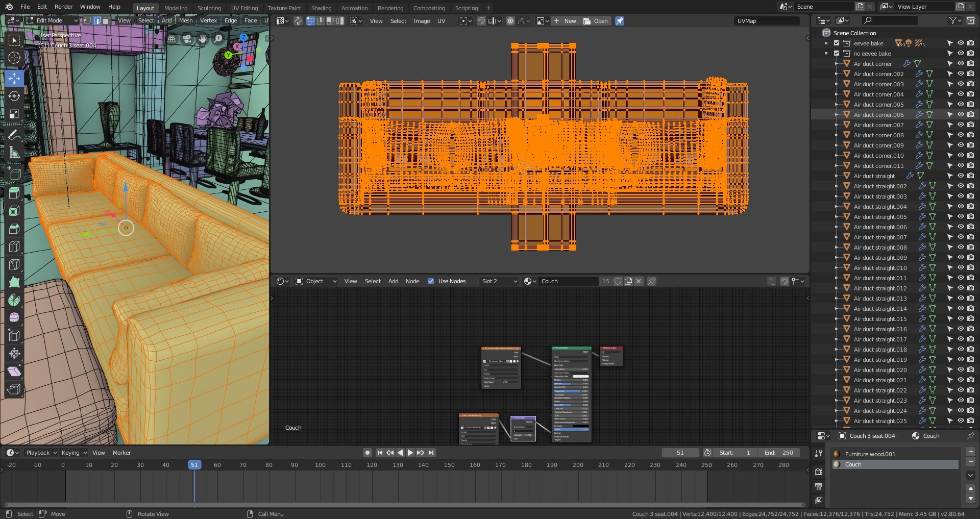Toggle camera view in 3D viewport
This screenshot has width=980, height=519.
click(x=187, y=39)
